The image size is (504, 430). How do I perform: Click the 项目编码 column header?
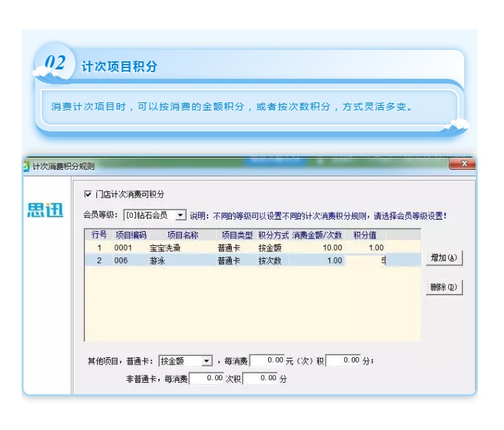tap(131, 235)
